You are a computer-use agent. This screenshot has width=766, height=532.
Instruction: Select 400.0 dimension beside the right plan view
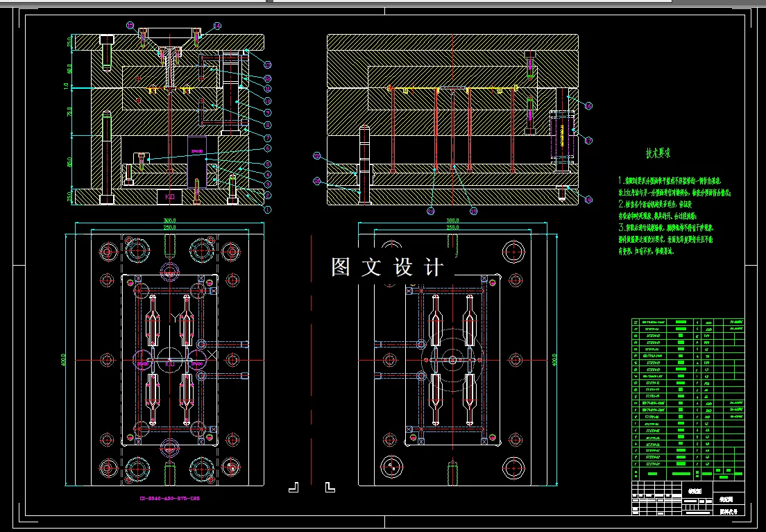554,361
